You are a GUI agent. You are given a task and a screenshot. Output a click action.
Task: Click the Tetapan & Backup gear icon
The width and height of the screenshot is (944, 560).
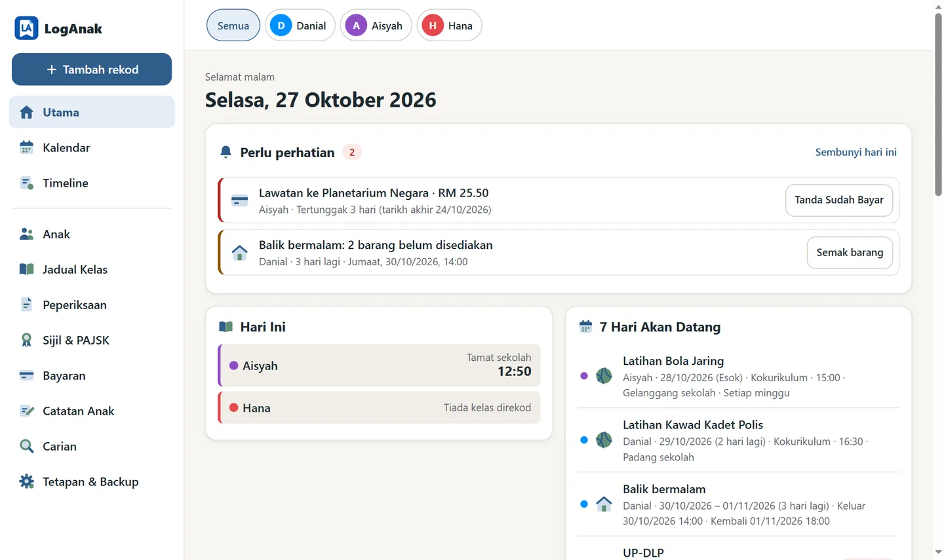coord(26,481)
